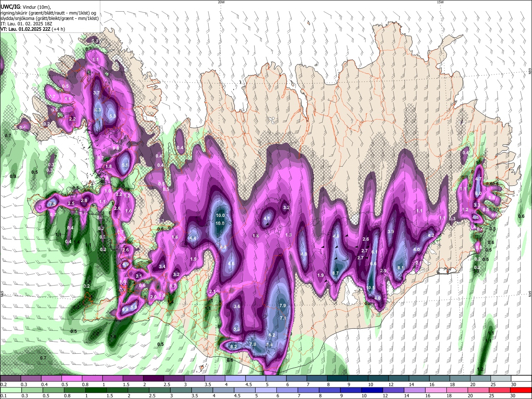Pick the bright red swatch ending the rain legend
This screenshot has width=532, height=399.
click(x=520, y=390)
